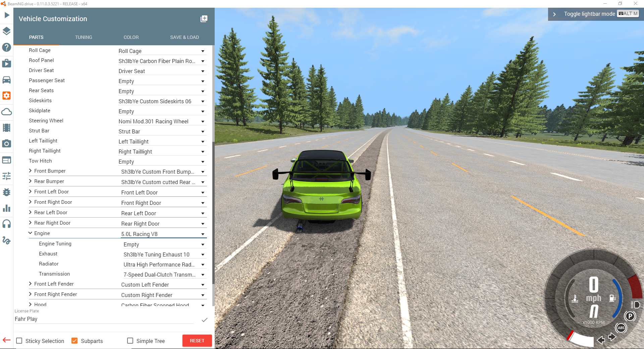Uncheck the Subparts checkbox
Viewport: 644px width, 349px height.
pos(74,341)
